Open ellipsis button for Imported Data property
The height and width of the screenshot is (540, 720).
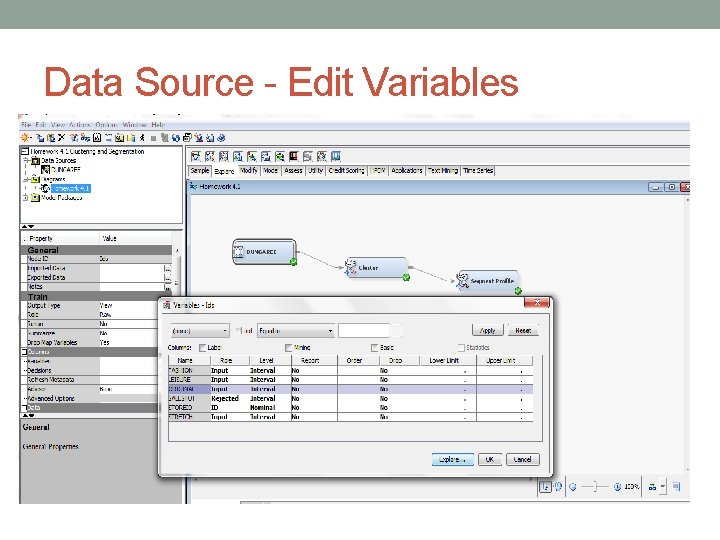[x=168, y=268]
